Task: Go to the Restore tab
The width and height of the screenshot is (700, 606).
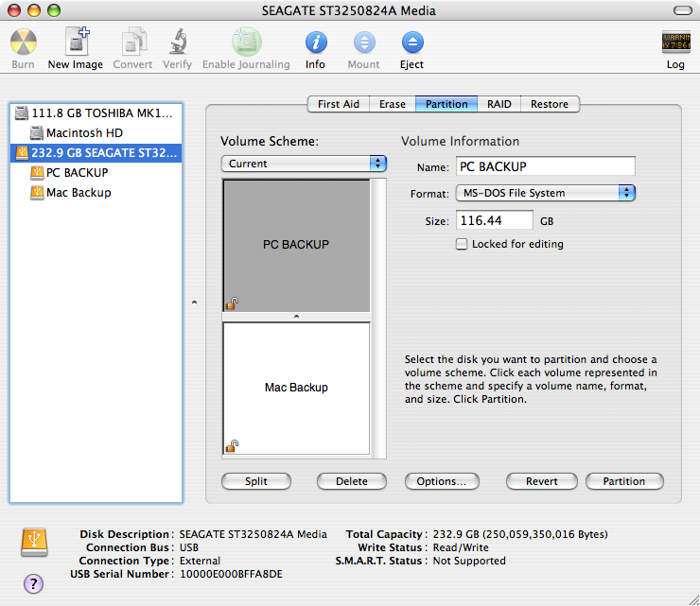Action: point(550,104)
